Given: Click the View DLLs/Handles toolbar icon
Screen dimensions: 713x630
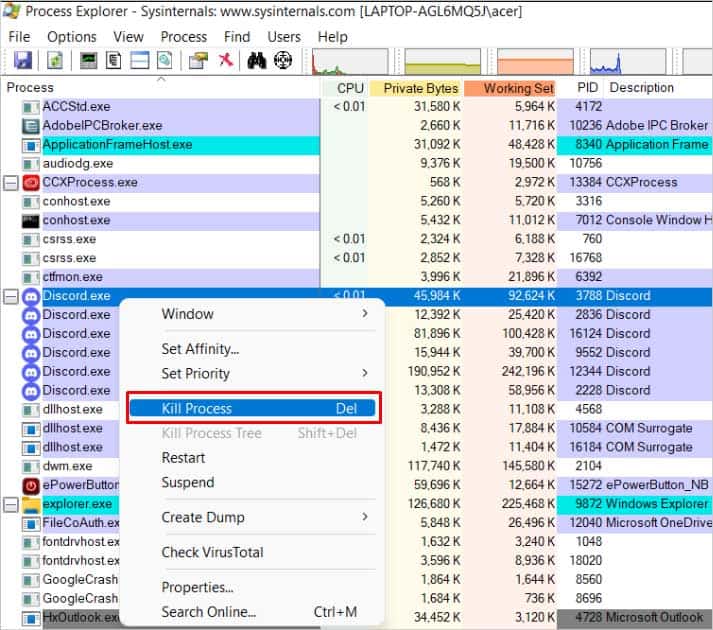Looking at the screenshot, I should (x=165, y=60).
